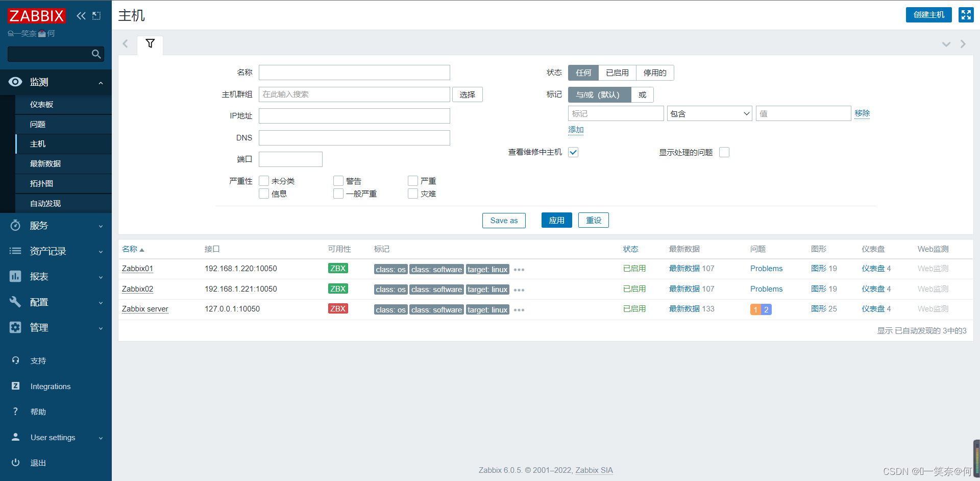
Task: Check the 信息 severity checkbox
Action: tap(264, 194)
